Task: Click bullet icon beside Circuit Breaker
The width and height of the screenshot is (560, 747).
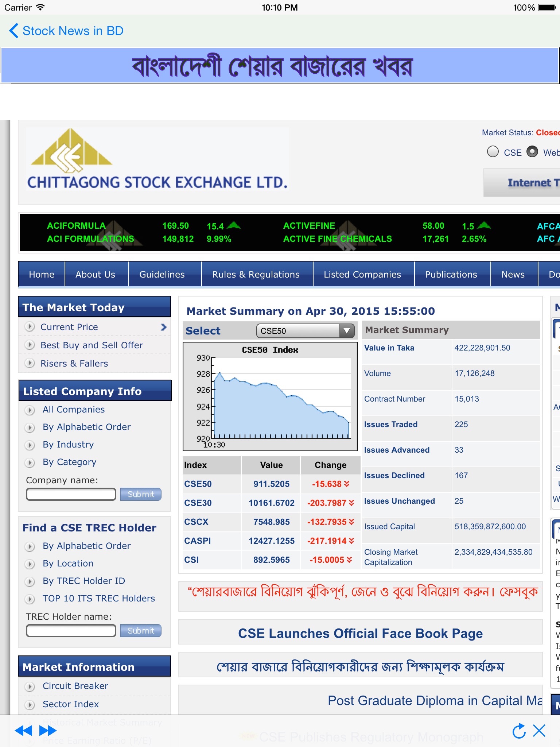Action: pos(30,686)
